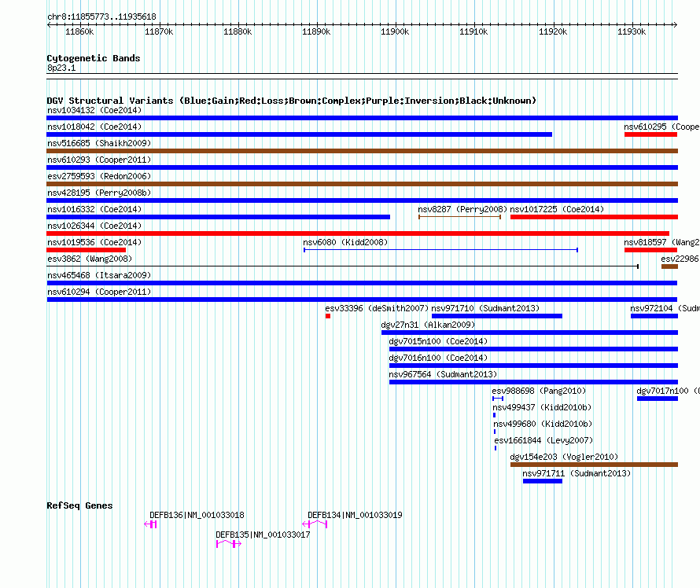Click the DEFB136 gene glyph
The image size is (700, 588).
pos(150,524)
